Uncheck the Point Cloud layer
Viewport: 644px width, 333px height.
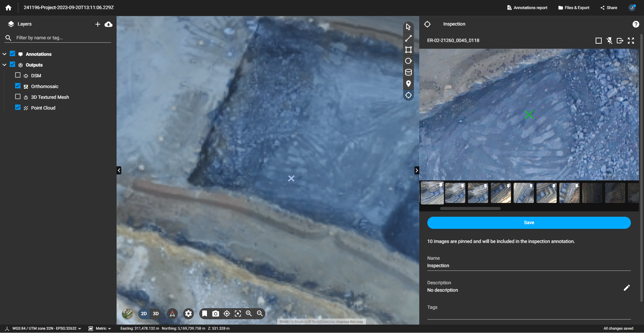(17, 107)
